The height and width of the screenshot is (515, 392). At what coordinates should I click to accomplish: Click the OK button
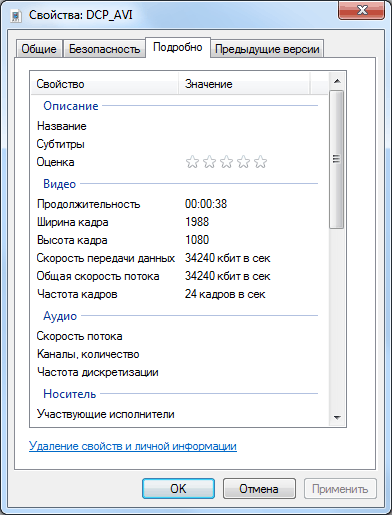click(178, 489)
